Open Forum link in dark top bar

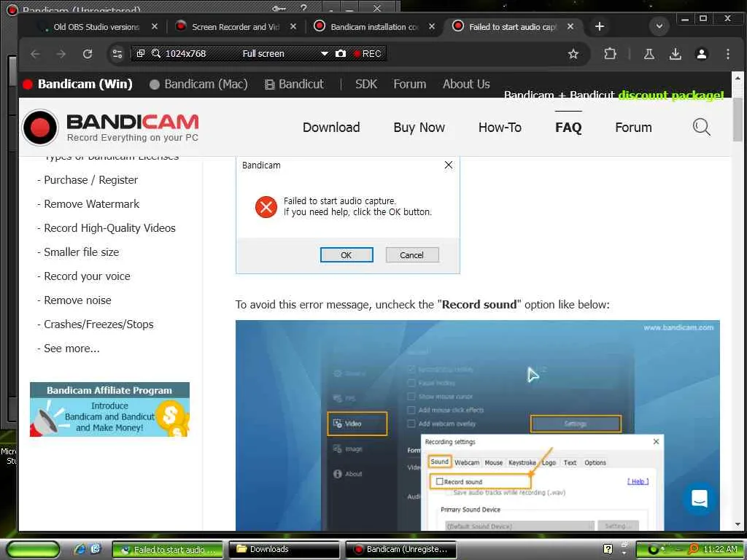coord(409,85)
